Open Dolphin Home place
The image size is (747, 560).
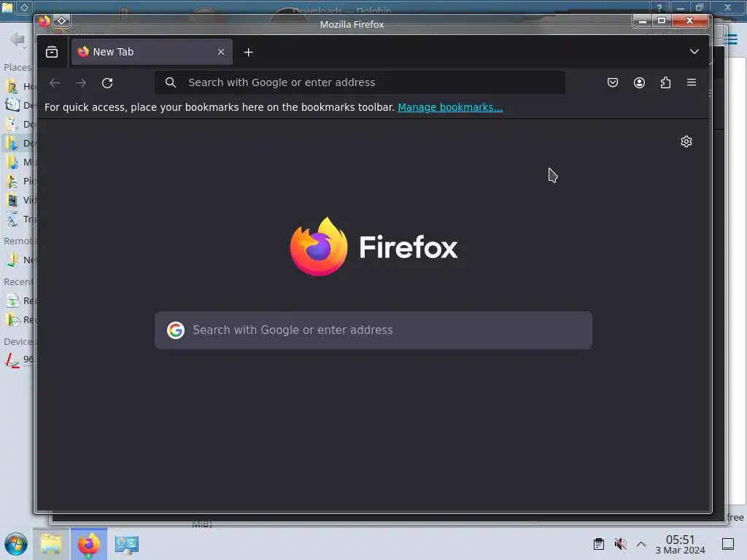19,86
